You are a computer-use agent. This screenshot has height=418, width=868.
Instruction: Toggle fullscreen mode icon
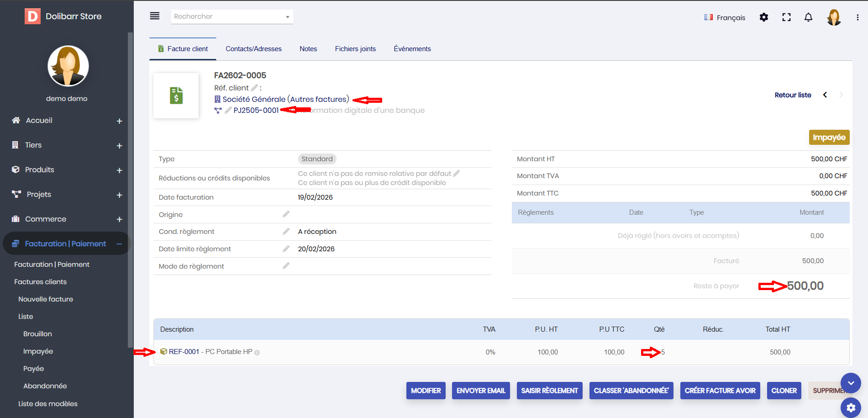[x=786, y=17]
